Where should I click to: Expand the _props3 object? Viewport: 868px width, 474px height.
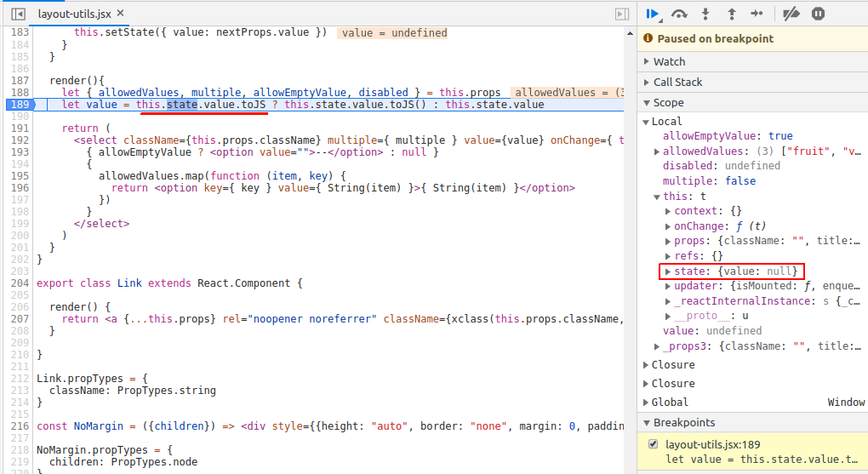657,346
